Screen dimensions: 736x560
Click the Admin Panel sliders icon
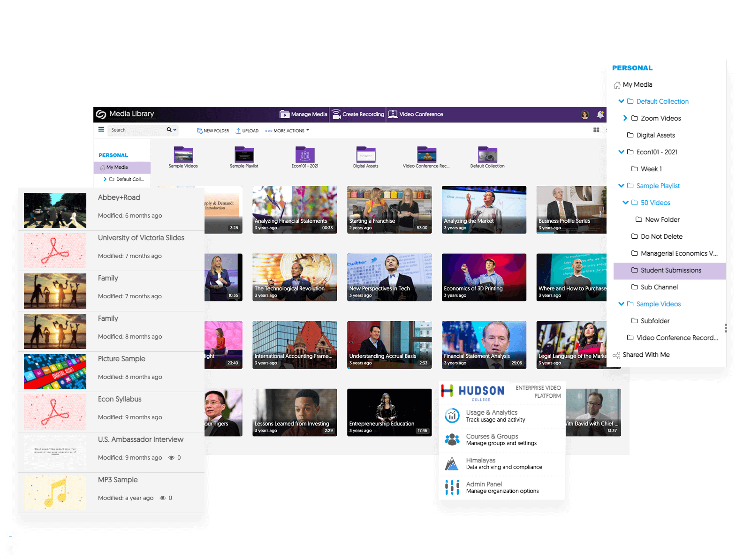pyautogui.click(x=452, y=487)
